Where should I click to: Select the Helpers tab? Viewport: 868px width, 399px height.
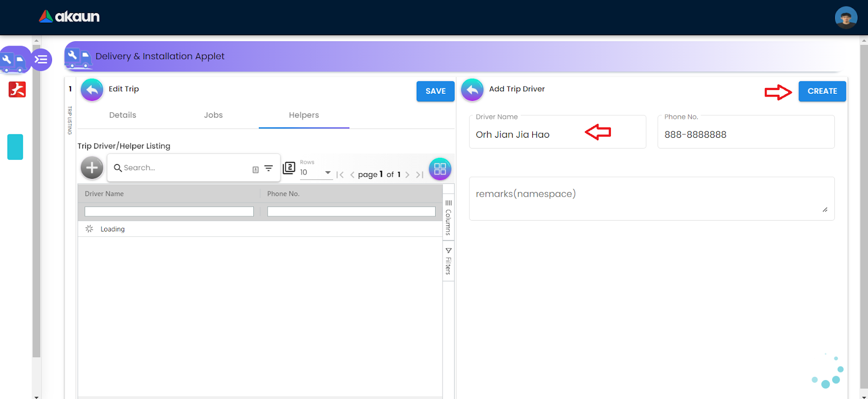click(304, 115)
